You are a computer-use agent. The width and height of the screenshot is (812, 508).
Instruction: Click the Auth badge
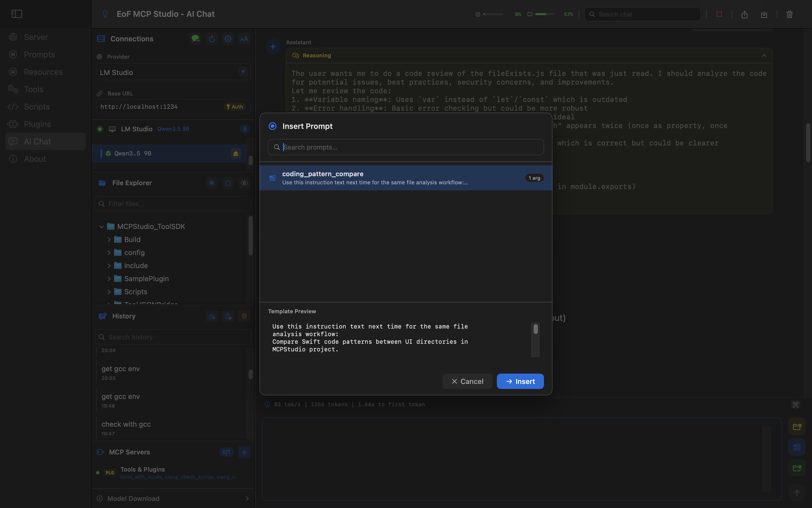coord(235,106)
